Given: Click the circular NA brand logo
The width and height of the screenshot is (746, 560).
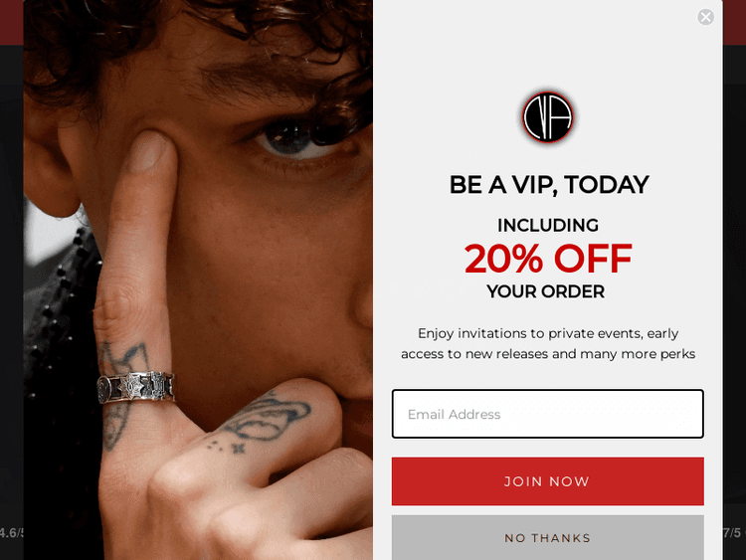Looking at the screenshot, I should tap(548, 117).
